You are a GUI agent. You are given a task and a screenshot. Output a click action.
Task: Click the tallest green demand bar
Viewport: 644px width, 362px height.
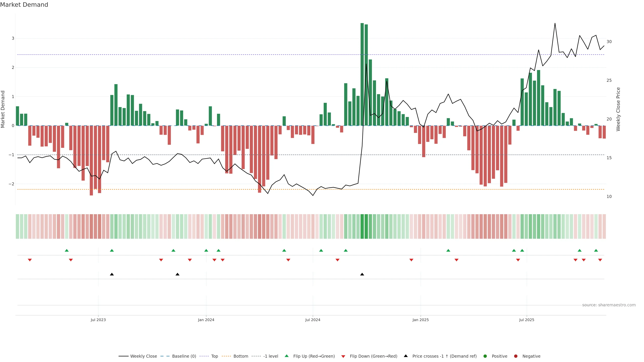[362, 75]
